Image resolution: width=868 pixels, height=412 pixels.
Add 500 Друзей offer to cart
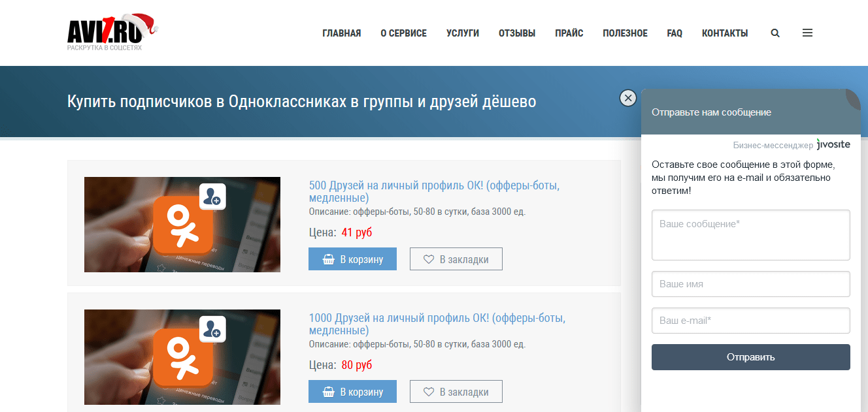(x=353, y=259)
